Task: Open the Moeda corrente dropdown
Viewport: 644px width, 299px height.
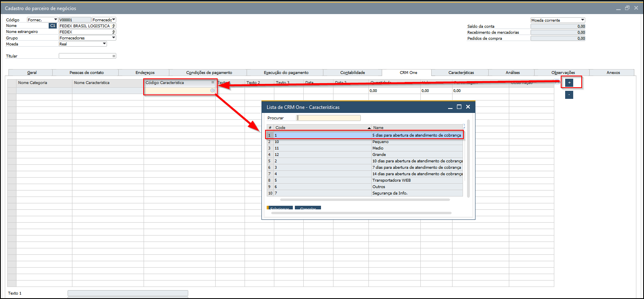Action: point(582,20)
